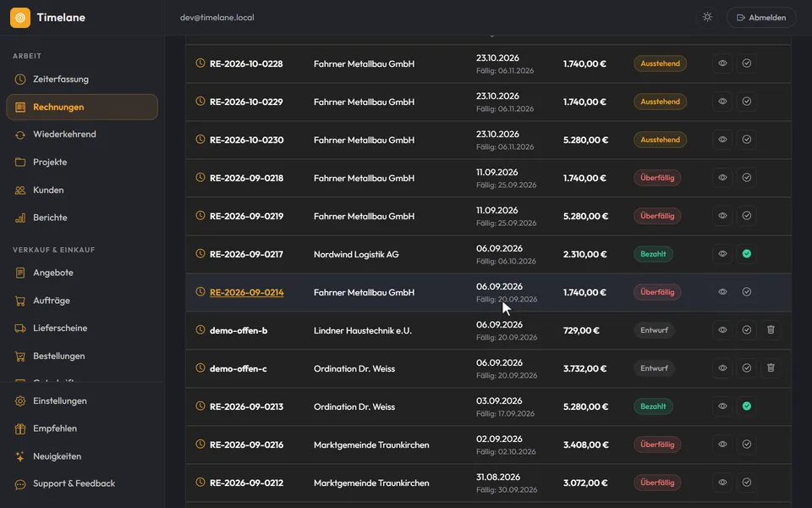The image size is (812, 508).
Task: View invoice RE-2026-10-0229 with eye icon
Action: [x=722, y=102]
